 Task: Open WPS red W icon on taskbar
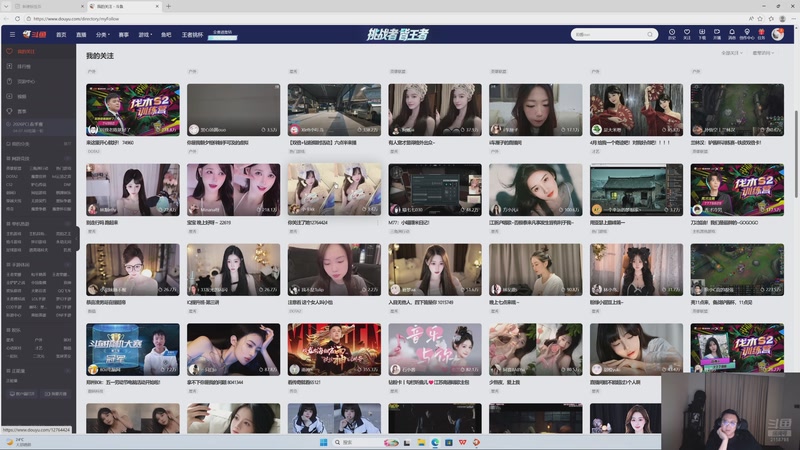pyautogui.click(x=462, y=442)
